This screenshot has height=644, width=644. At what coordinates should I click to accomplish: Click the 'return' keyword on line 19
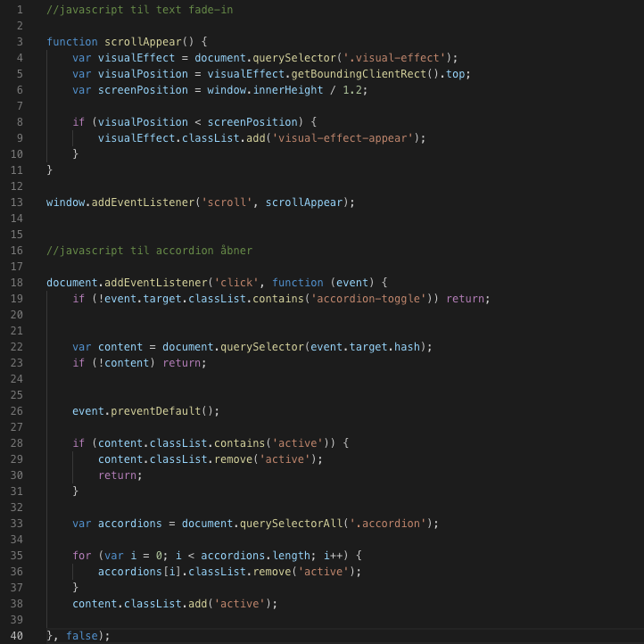pyautogui.click(x=466, y=299)
